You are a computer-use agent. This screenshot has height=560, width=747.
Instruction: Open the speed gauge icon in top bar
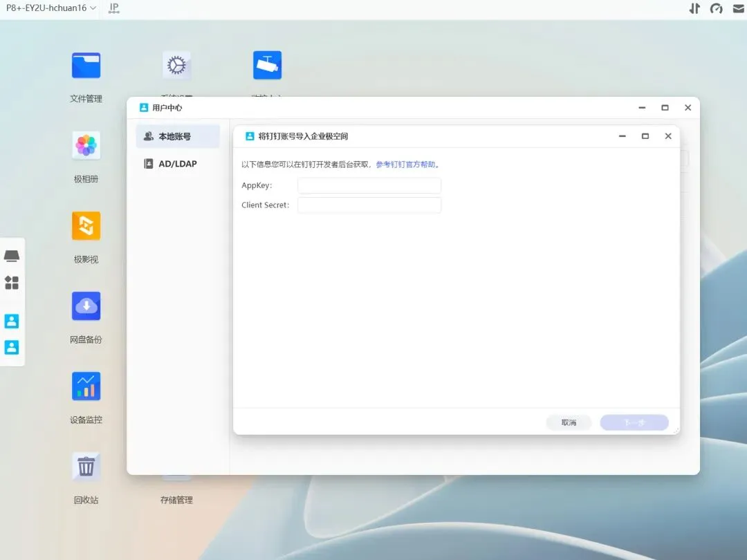click(x=716, y=8)
